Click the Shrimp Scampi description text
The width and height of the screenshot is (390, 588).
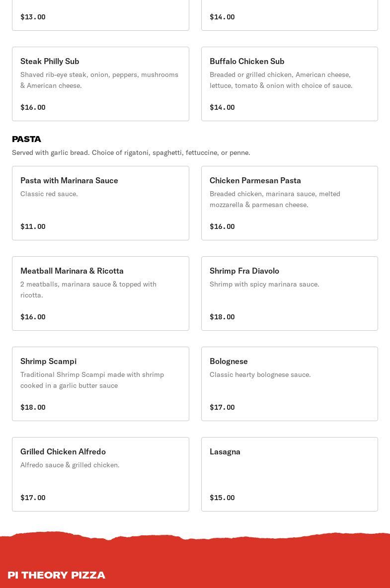point(92,380)
